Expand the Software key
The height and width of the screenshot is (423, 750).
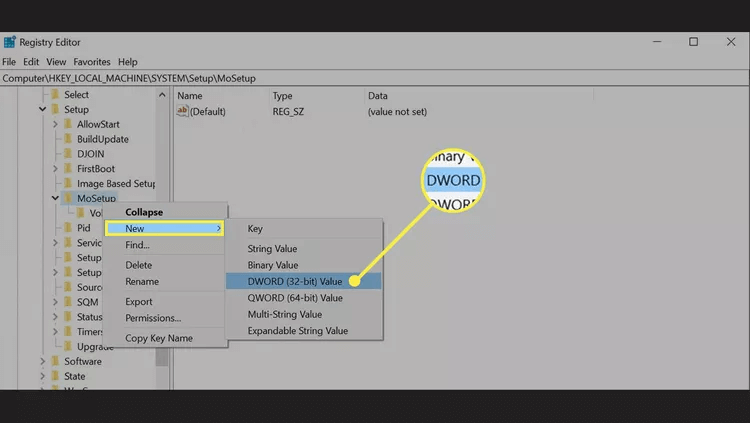coord(43,361)
